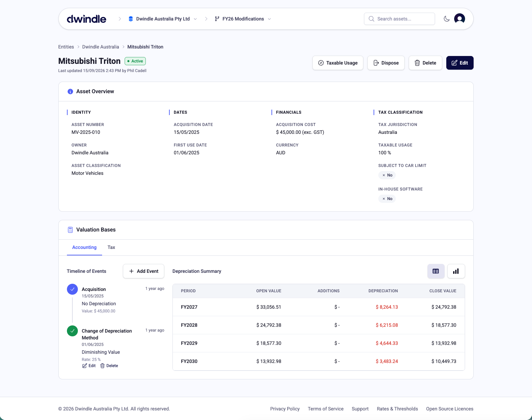Toggle dark mode moon icon
Image resolution: width=532 pixels, height=420 pixels.
(447, 19)
